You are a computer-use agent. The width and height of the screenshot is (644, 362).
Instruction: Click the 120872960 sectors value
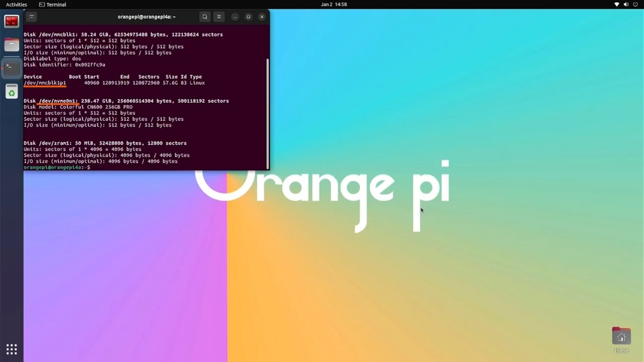click(146, 83)
